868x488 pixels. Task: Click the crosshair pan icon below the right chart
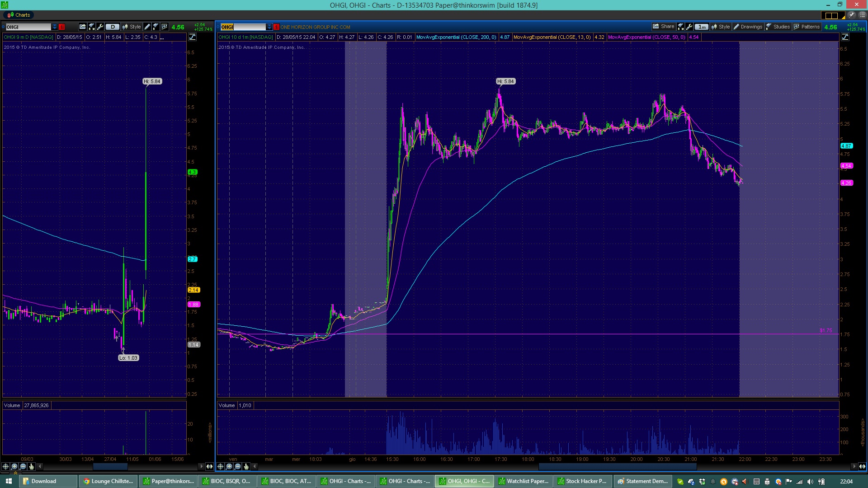(x=220, y=466)
